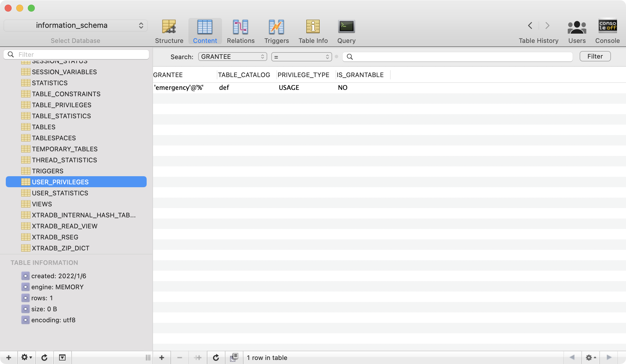Image resolution: width=626 pixels, height=364 pixels.
Task: Sort by the TABLE_CATALOG column header
Action: pos(247,75)
